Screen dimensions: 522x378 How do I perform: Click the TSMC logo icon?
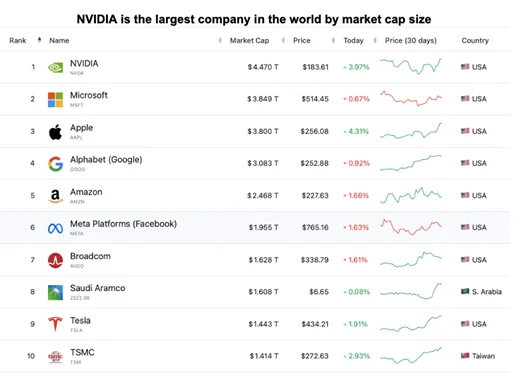click(55, 356)
